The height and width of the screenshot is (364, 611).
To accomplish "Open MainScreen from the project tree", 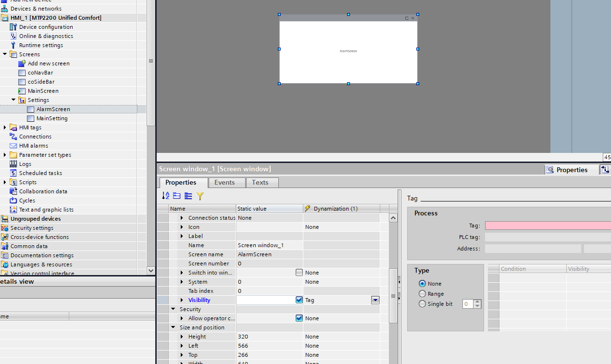I will tap(43, 91).
